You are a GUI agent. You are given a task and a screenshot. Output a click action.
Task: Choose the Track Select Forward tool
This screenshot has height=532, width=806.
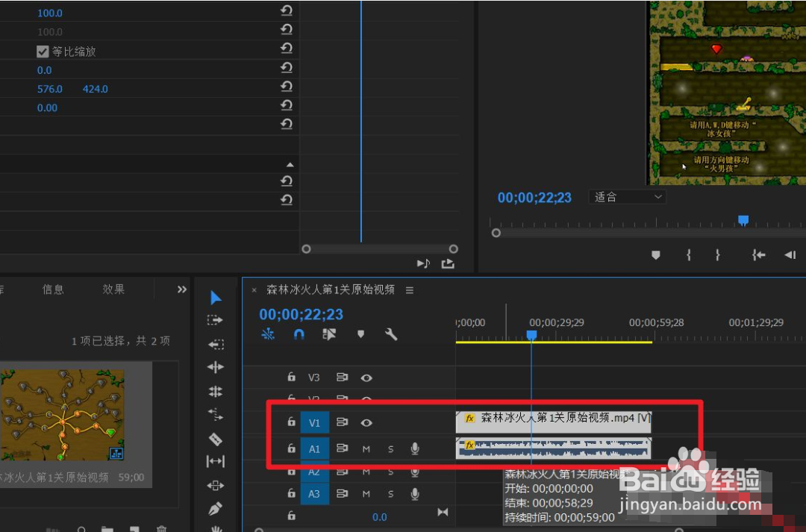pyautogui.click(x=215, y=320)
